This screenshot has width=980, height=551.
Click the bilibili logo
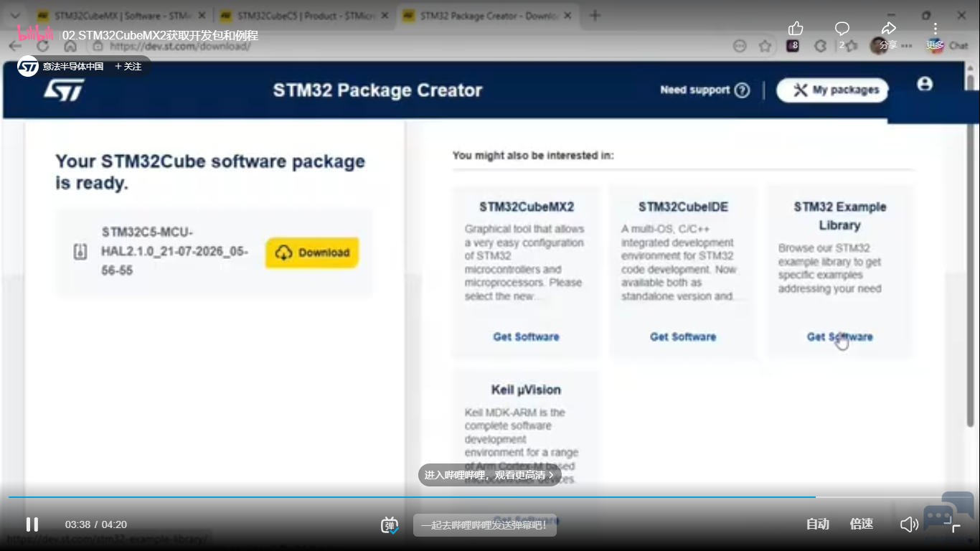point(36,34)
